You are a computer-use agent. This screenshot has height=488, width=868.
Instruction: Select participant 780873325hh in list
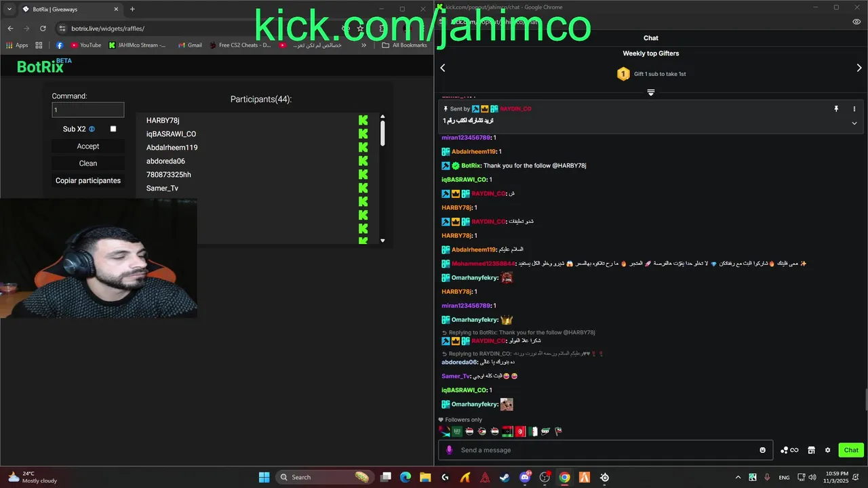(x=169, y=175)
